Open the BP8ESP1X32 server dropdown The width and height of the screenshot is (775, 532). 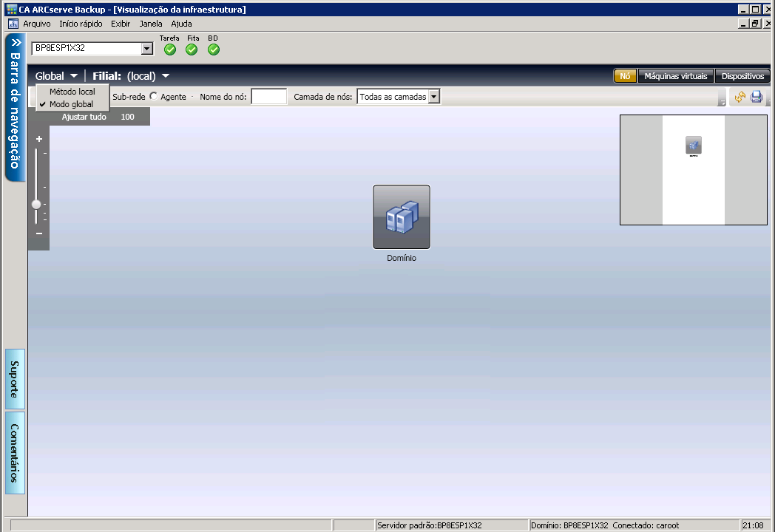[147, 49]
